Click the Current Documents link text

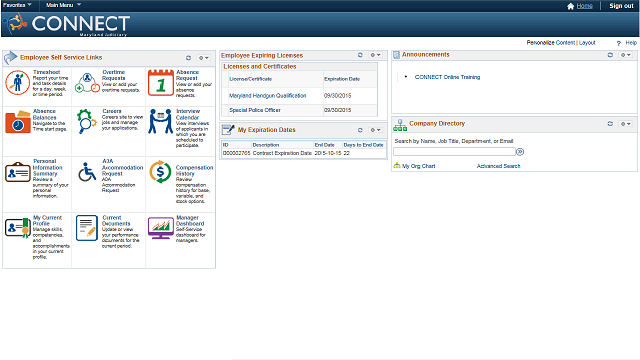pos(116,221)
